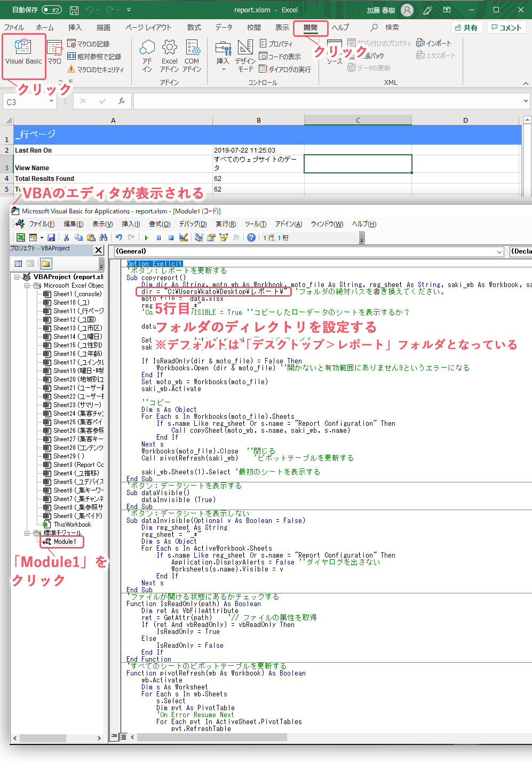Open the Excel データ tab
The width and height of the screenshot is (532, 762).
(224, 27)
